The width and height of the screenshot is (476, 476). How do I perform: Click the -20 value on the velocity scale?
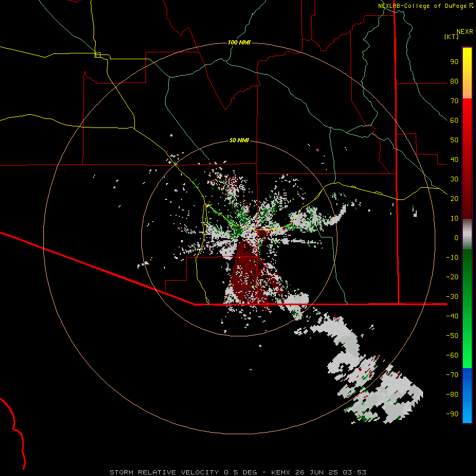click(x=452, y=277)
